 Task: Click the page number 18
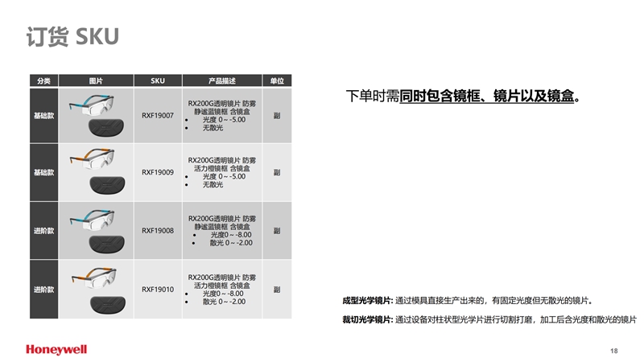point(614,351)
